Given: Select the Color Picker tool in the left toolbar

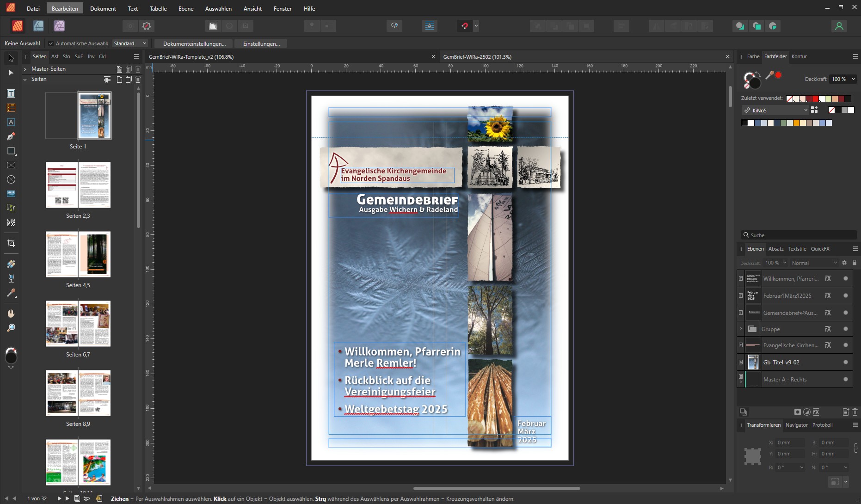Looking at the screenshot, I should pos(11,293).
